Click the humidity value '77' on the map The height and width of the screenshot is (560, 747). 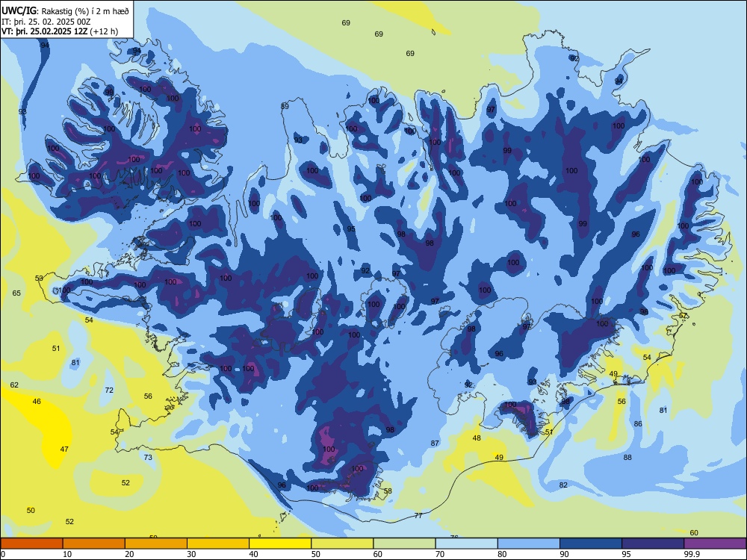418,516
